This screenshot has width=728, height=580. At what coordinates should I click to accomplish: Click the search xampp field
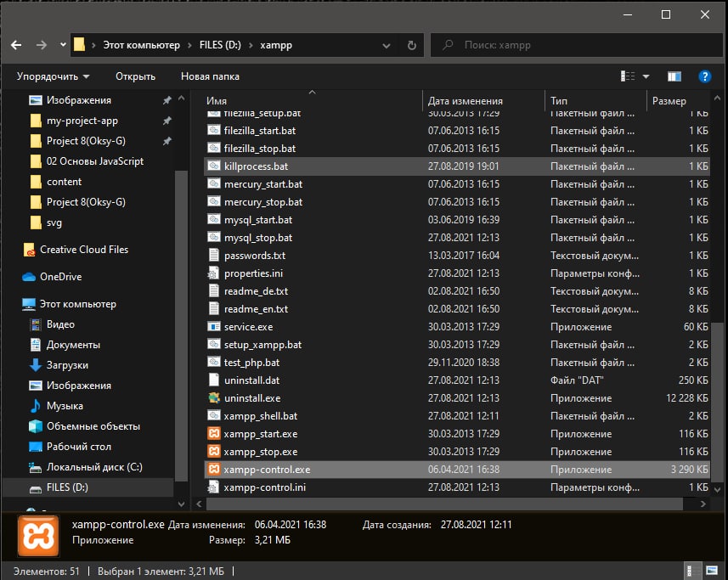tap(576, 45)
